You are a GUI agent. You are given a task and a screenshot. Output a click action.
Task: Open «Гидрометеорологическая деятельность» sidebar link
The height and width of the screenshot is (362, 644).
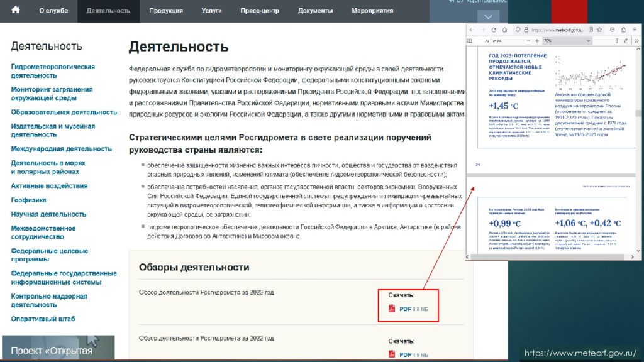point(53,71)
